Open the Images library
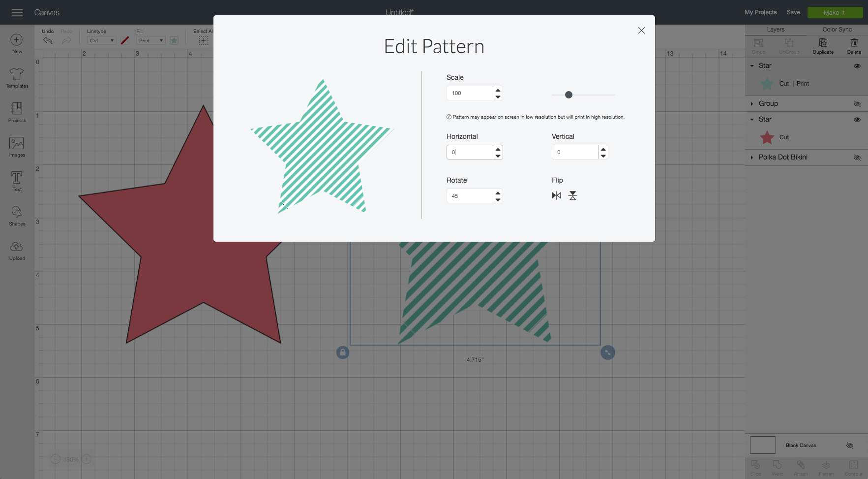Screen dimensions: 868x479 pos(17,147)
